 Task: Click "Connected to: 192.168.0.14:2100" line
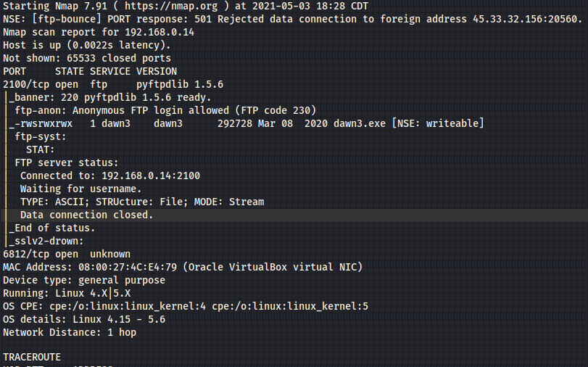(110, 176)
